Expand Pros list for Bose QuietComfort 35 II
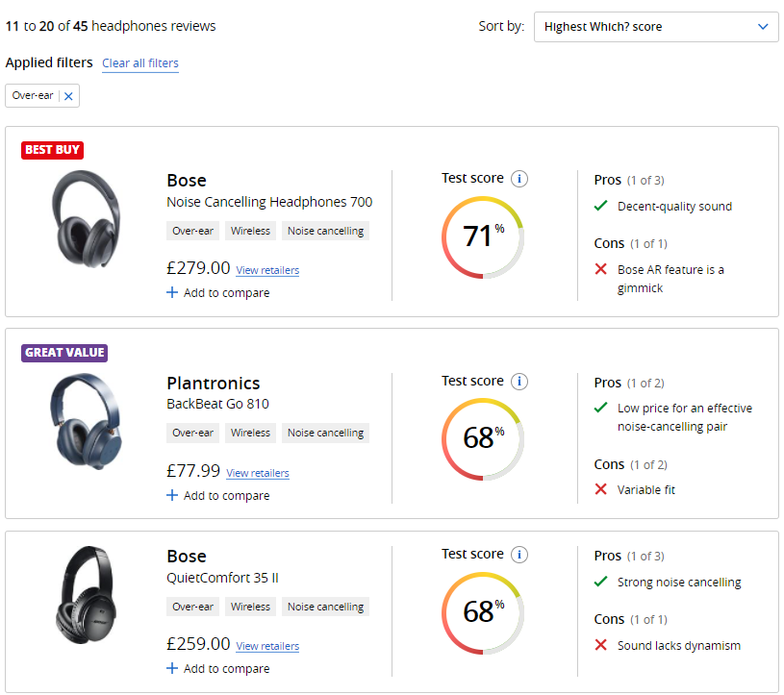This screenshot has height=695, width=784. pyautogui.click(x=645, y=556)
